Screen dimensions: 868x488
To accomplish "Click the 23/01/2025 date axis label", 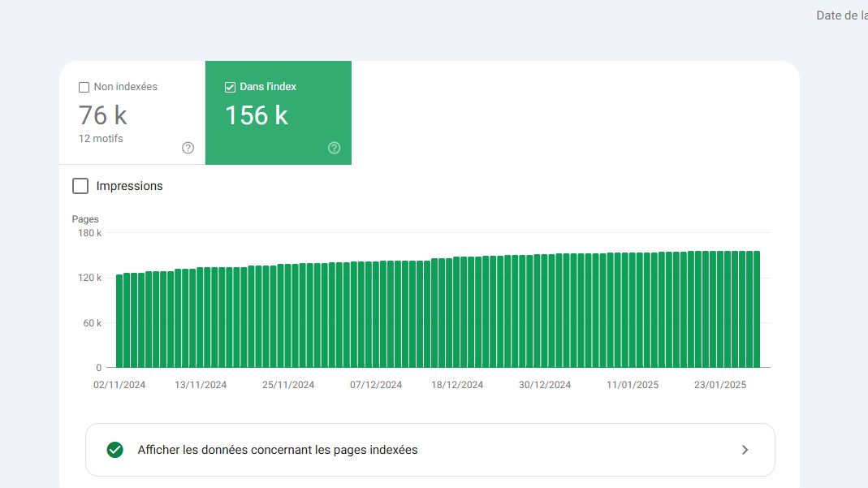I will 720,385.
